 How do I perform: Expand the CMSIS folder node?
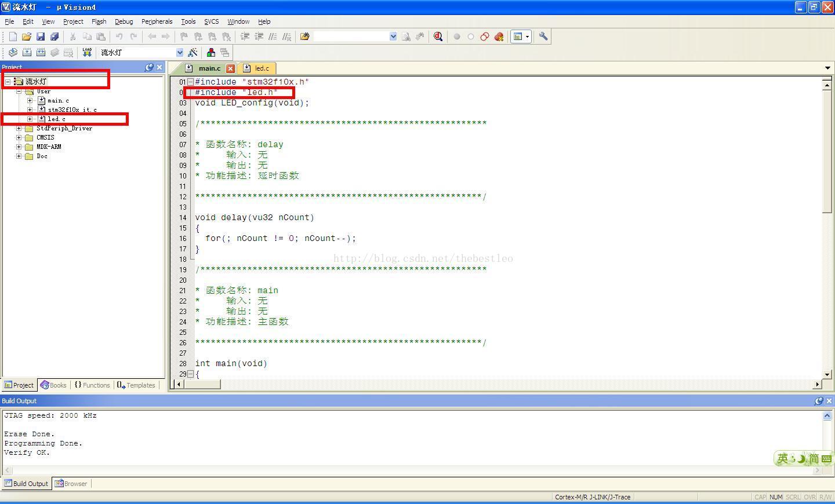tap(19, 137)
